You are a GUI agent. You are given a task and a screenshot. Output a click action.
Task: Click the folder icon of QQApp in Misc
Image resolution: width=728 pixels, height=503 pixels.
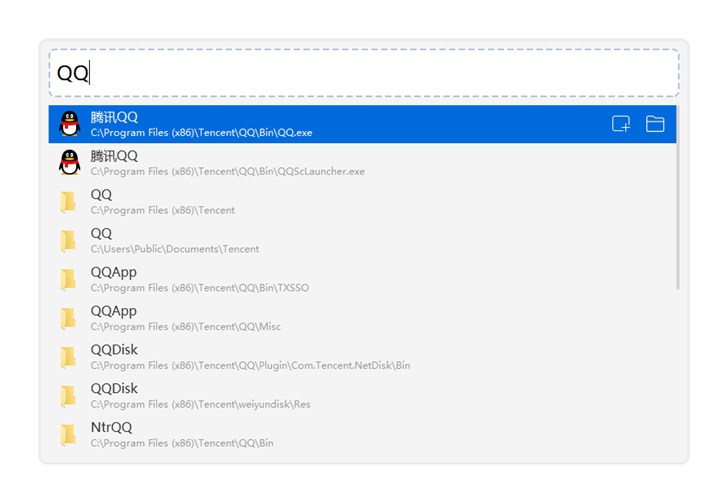click(68, 319)
